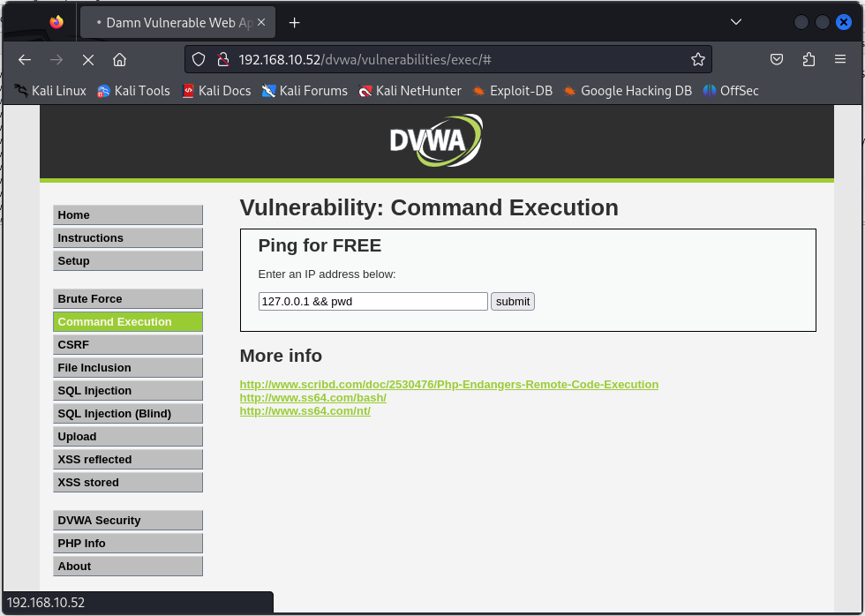Open the Instructions page
The width and height of the screenshot is (865, 616).
[128, 238]
